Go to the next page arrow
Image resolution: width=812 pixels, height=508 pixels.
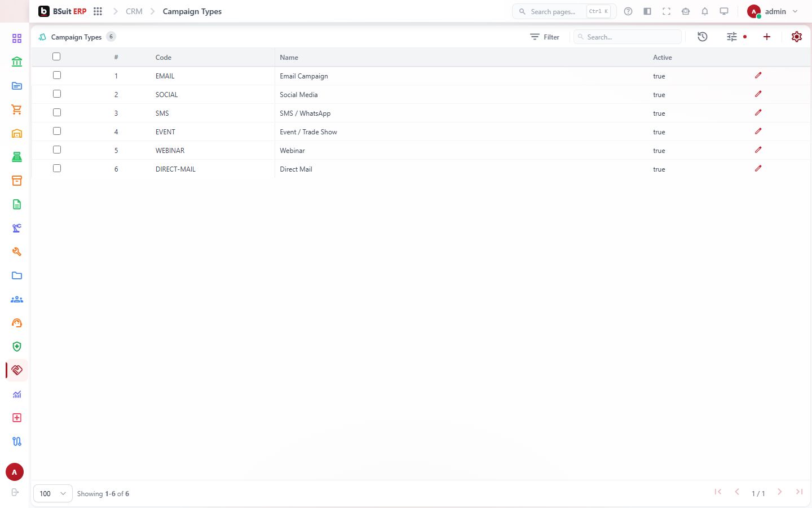coord(780,492)
